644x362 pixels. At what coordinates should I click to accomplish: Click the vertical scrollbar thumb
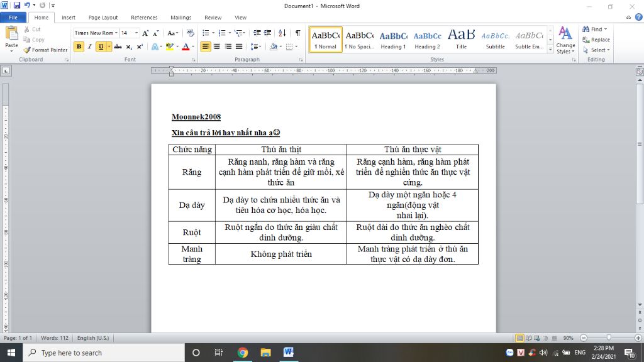click(x=640, y=143)
